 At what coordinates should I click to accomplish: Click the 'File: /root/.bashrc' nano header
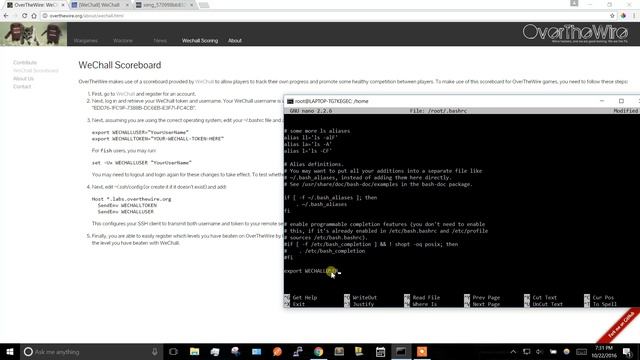coord(438,111)
